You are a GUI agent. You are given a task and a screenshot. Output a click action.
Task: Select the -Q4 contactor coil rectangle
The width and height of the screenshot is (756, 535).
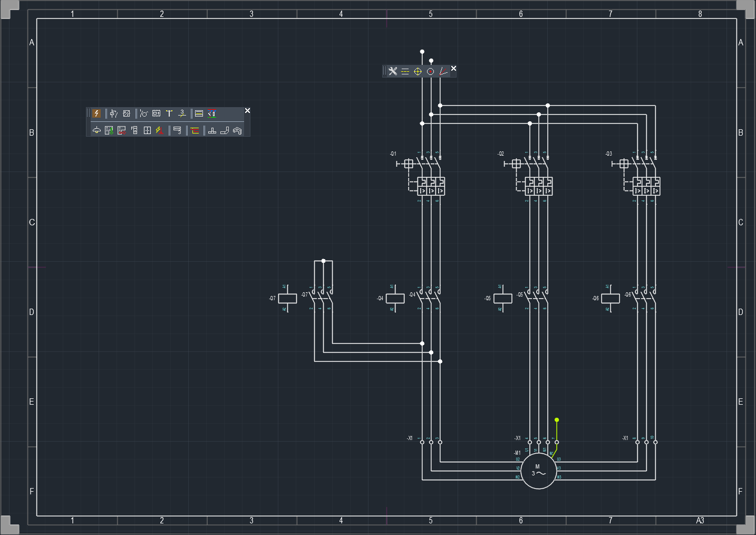pos(395,298)
